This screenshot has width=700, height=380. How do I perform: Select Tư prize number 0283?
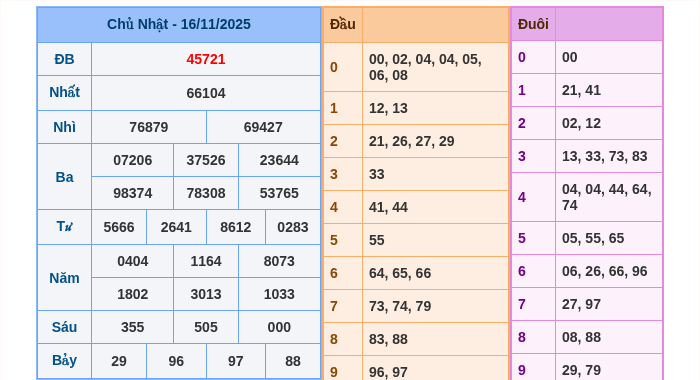pyautogui.click(x=293, y=227)
